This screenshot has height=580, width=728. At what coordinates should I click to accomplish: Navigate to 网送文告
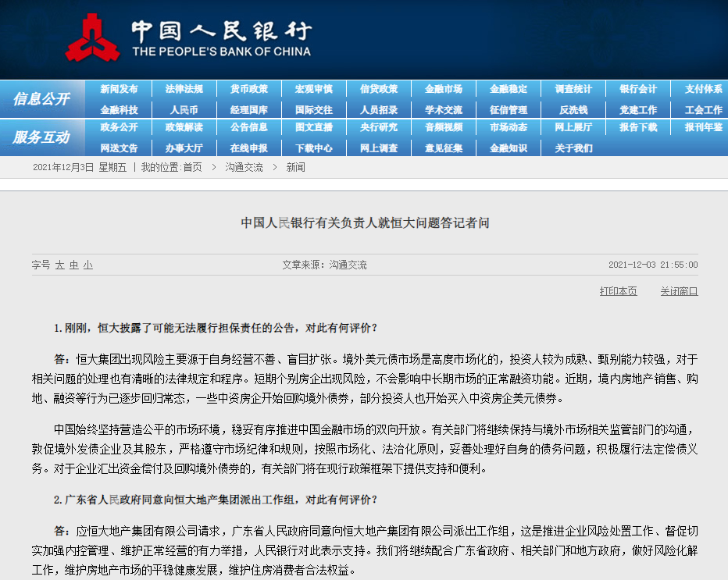click(119, 148)
